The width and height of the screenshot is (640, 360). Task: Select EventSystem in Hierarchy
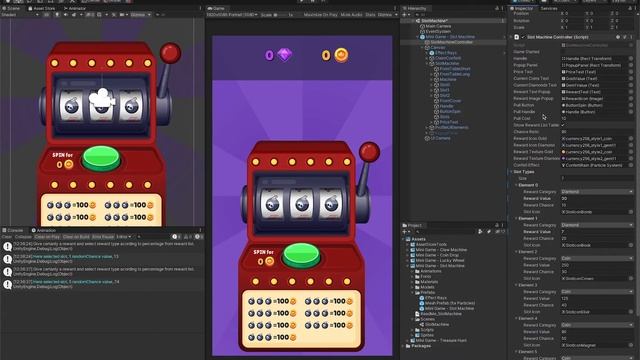point(438,31)
